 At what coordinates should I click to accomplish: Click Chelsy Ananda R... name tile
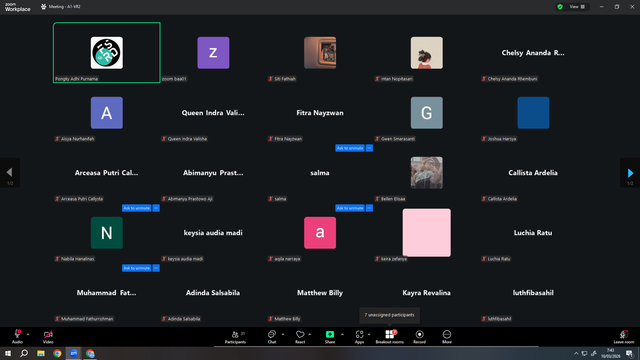coord(533,53)
